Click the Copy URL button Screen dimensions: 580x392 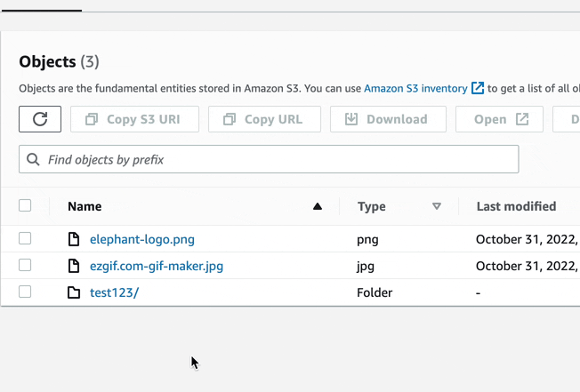coord(263,119)
